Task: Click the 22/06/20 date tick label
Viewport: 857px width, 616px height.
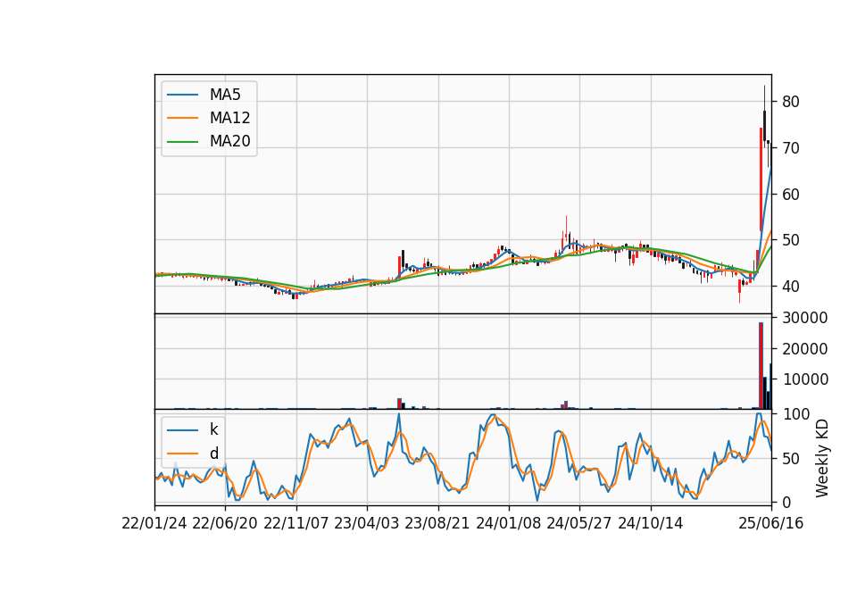Action: click(225, 524)
